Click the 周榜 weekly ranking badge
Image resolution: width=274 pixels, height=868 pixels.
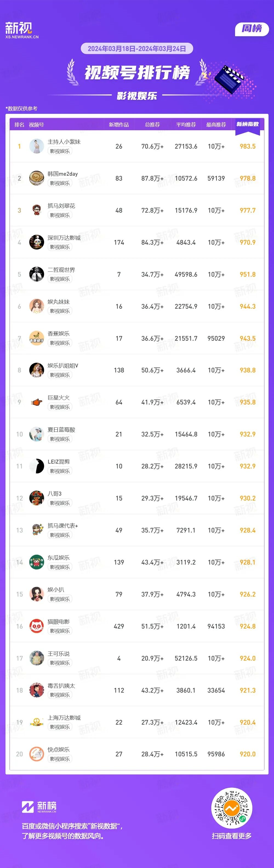point(252,29)
